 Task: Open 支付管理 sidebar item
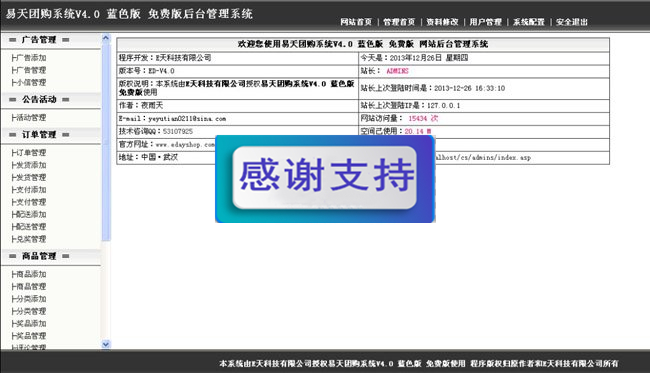click(29, 202)
